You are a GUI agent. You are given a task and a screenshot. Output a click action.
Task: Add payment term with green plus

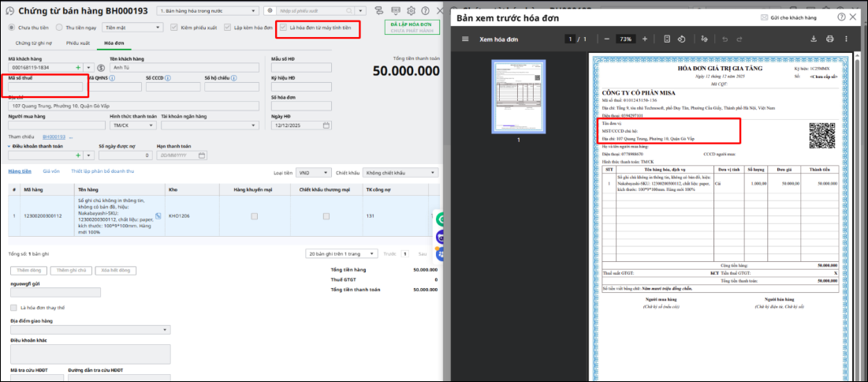coord(77,155)
